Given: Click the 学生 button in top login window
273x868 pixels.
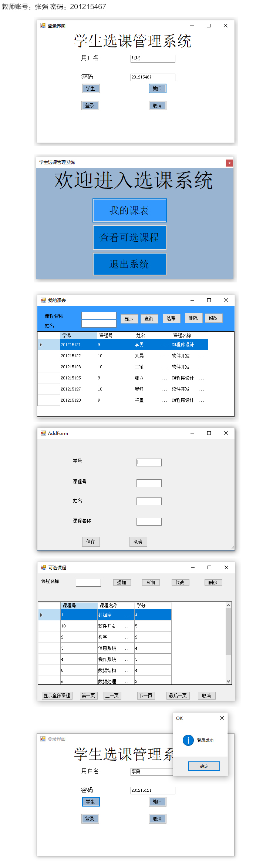Looking at the screenshot, I should click(91, 88).
